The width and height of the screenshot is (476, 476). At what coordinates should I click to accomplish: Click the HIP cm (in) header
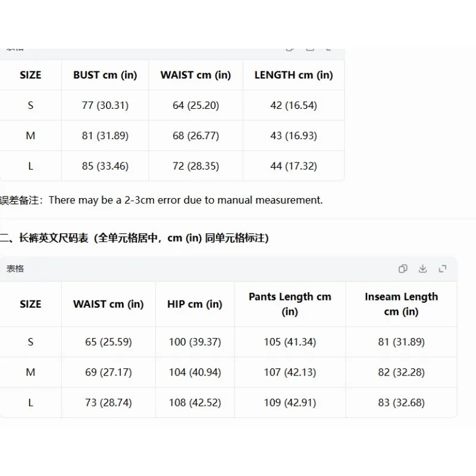pyautogui.click(x=195, y=304)
